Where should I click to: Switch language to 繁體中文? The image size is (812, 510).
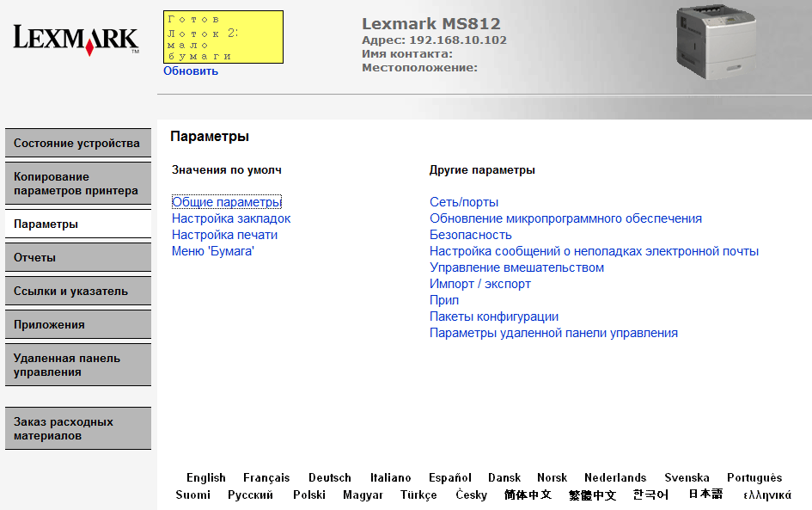pyautogui.click(x=592, y=495)
